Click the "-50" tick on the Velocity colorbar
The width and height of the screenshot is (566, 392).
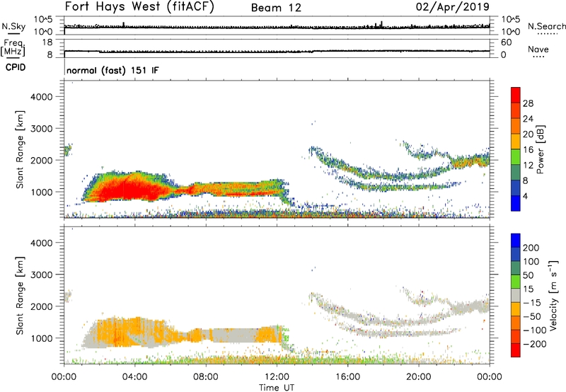click(x=532, y=316)
